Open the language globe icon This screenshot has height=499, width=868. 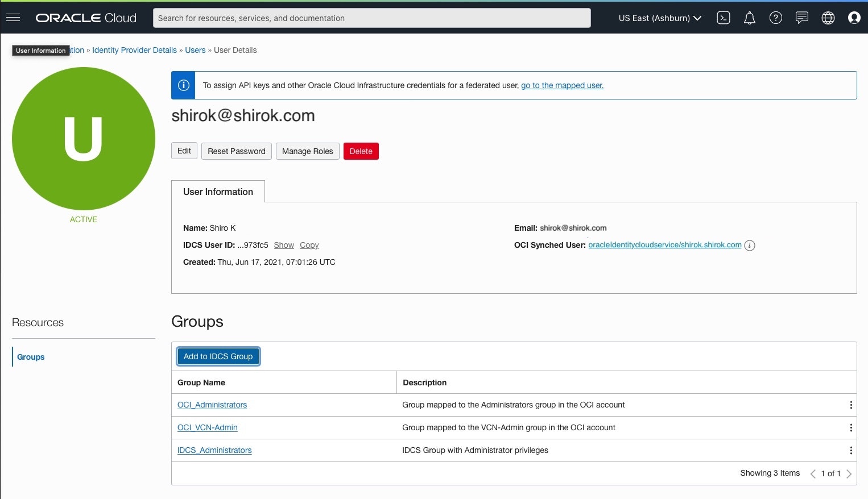(x=828, y=18)
